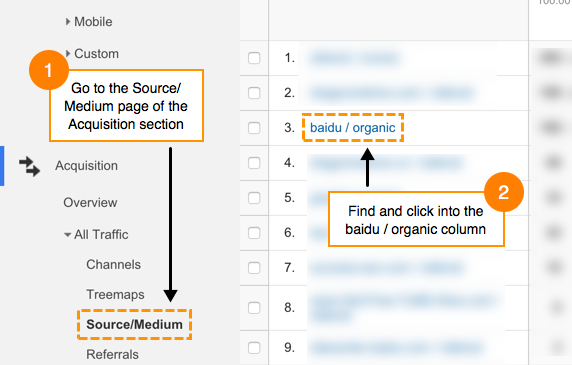Go to the Referrals report
Image resolution: width=572 pixels, height=365 pixels.
click(112, 354)
